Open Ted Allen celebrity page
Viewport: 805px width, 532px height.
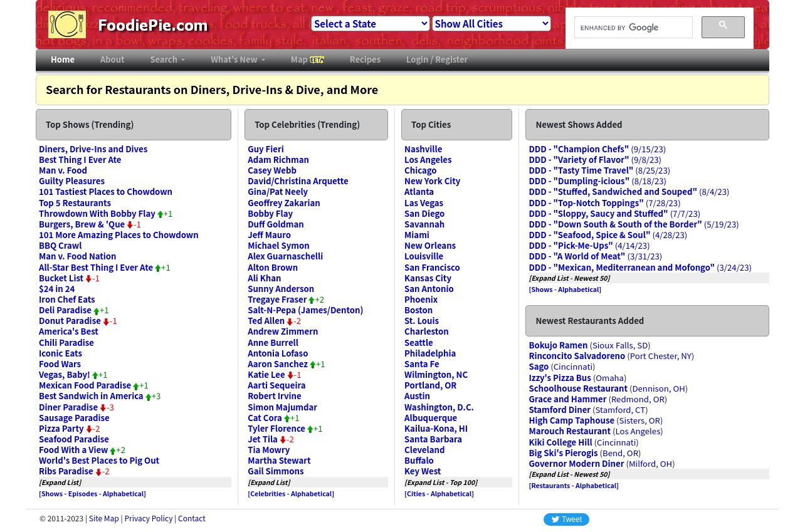pyautogui.click(x=266, y=321)
